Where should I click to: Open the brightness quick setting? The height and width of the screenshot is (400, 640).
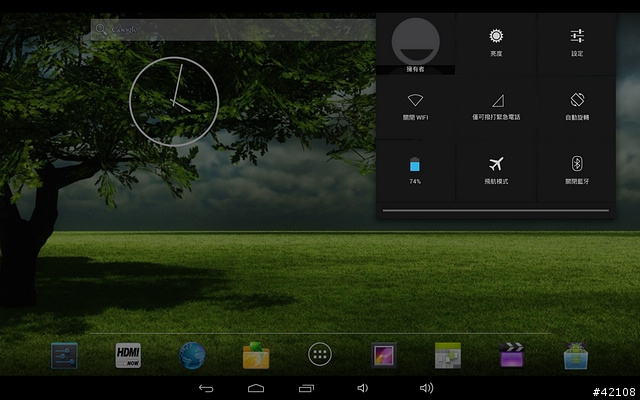pyautogui.click(x=496, y=44)
